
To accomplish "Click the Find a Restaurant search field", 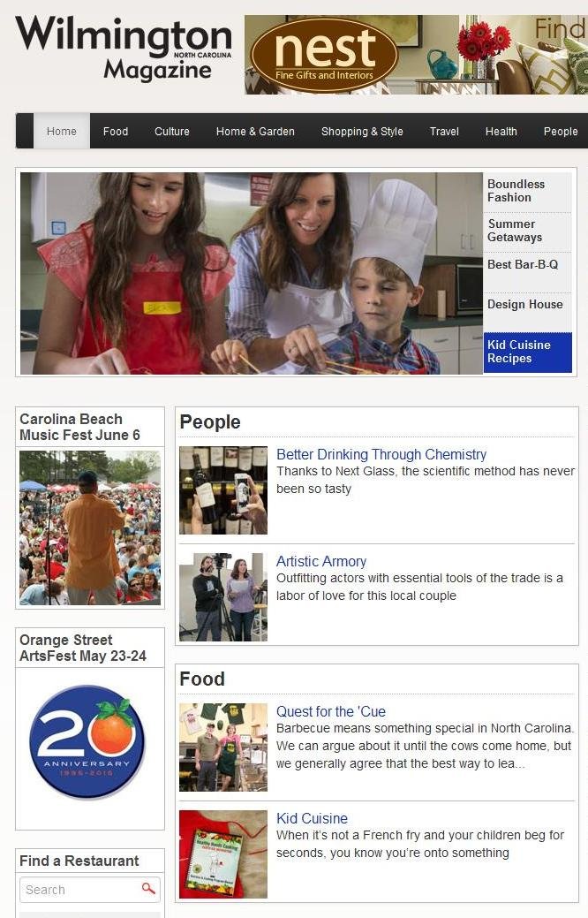I will (89, 890).
